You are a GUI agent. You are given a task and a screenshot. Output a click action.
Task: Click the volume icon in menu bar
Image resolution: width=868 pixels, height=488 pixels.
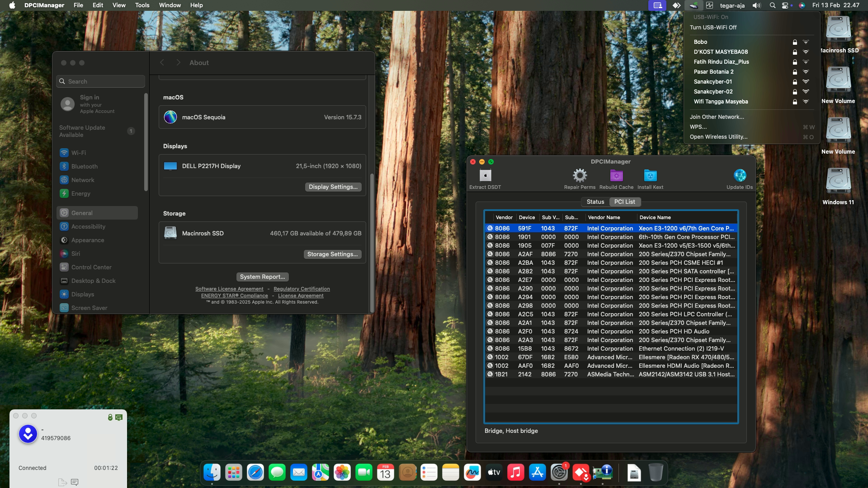(x=756, y=5)
